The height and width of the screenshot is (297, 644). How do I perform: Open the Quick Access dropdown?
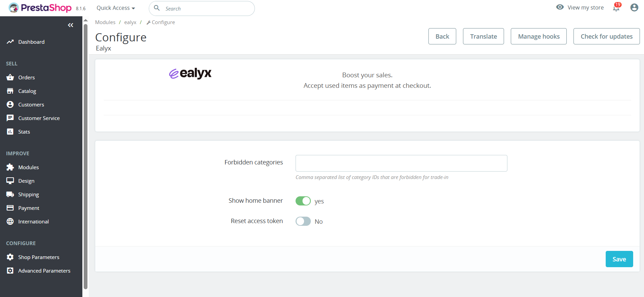[x=116, y=8]
